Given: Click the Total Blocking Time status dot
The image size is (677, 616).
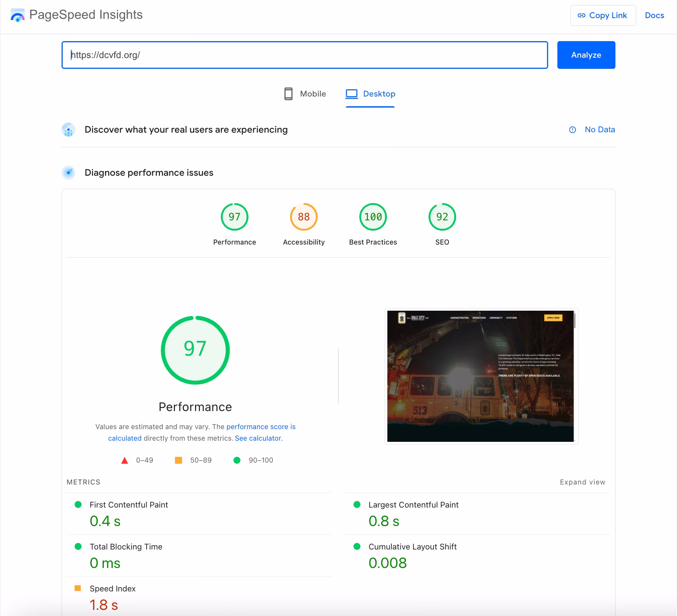Looking at the screenshot, I should point(78,546).
